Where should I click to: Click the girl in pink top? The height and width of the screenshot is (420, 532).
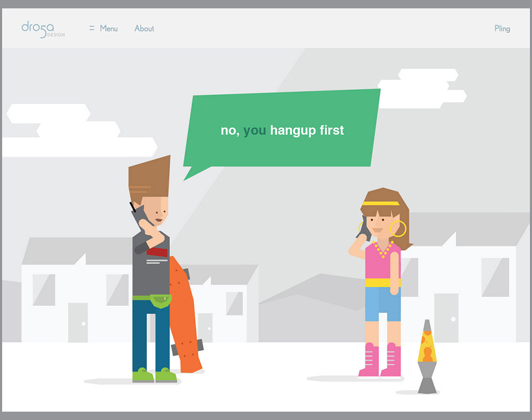tap(380, 282)
